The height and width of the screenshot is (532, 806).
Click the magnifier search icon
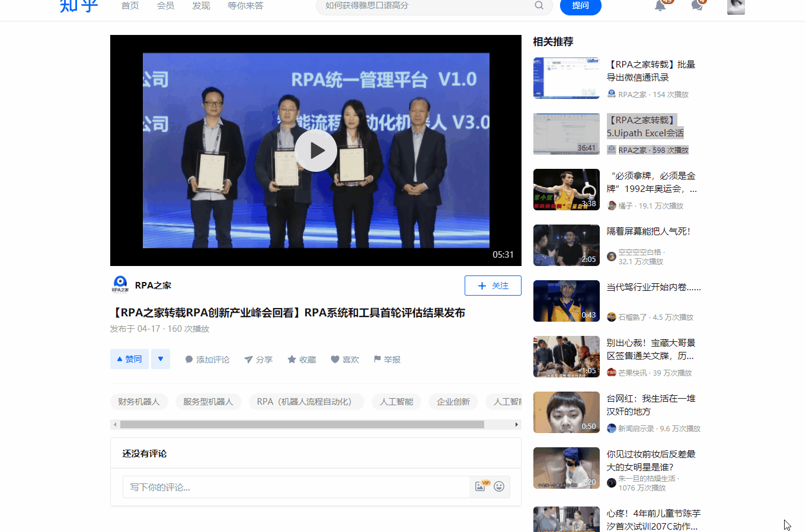[x=539, y=5]
